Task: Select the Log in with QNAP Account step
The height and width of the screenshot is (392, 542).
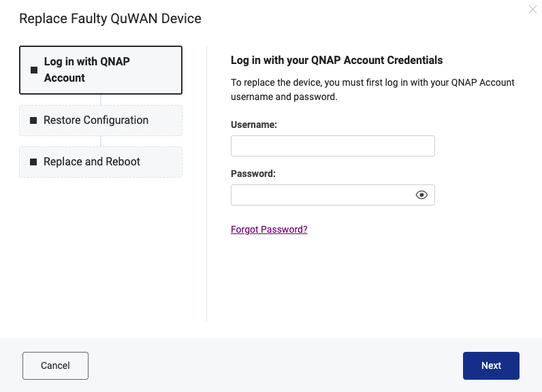Action: (101, 70)
